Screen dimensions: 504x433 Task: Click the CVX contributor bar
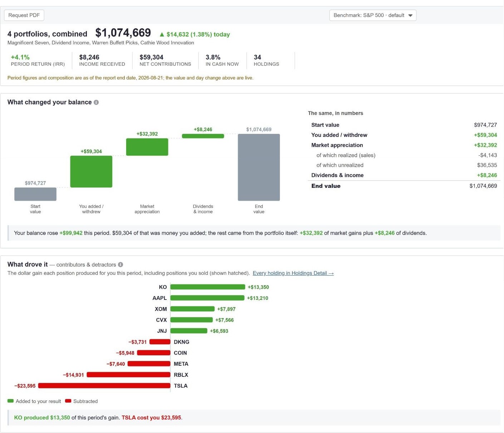click(x=192, y=320)
